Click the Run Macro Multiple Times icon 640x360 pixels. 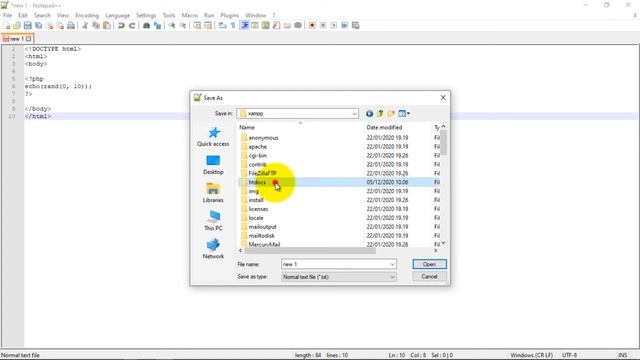coord(344,25)
